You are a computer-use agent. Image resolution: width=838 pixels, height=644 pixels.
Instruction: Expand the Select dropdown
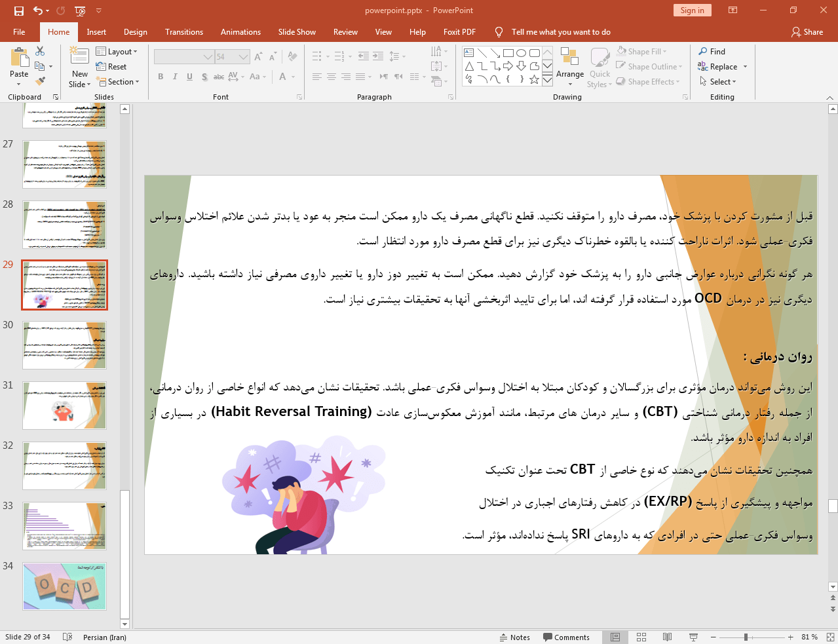tap(718, 82)
